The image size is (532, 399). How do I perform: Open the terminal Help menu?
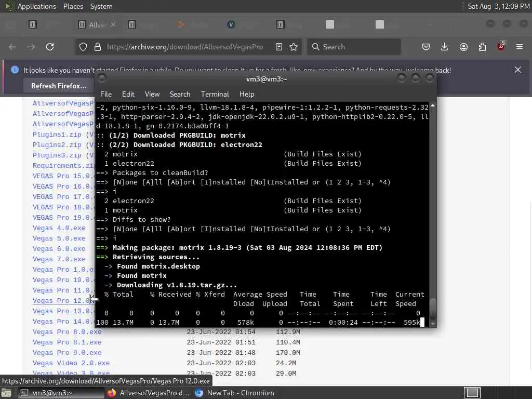tap(247, 95)
